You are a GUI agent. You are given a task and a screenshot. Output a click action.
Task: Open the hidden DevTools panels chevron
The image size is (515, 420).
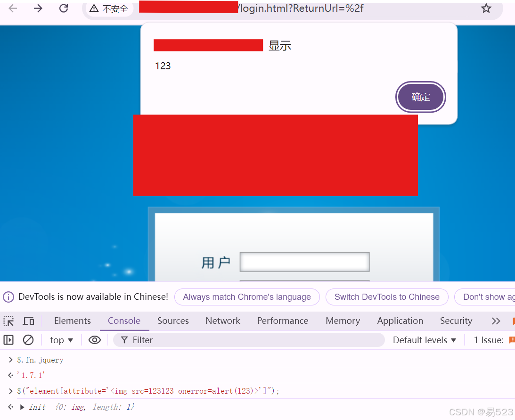(x=496, y=321)
